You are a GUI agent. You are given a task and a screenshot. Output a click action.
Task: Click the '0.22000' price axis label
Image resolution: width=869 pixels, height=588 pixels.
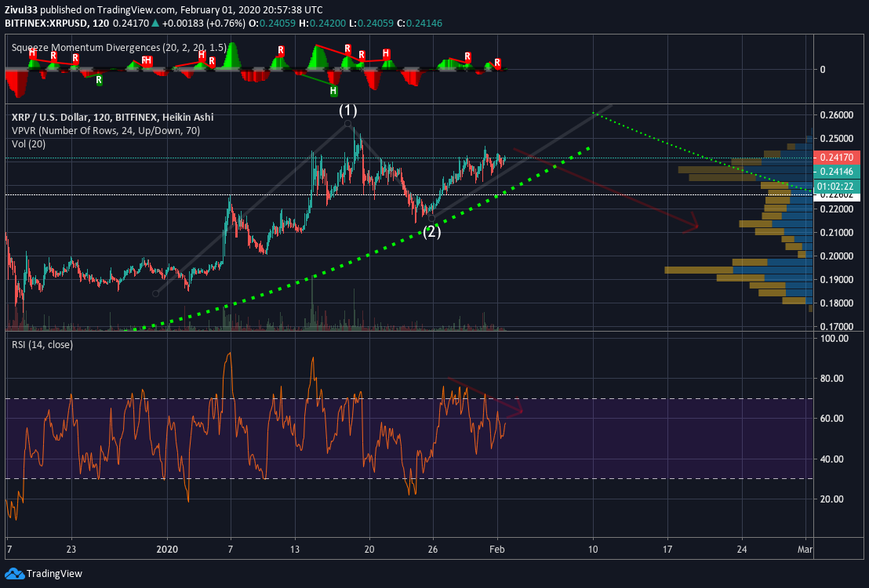(836, 209)
